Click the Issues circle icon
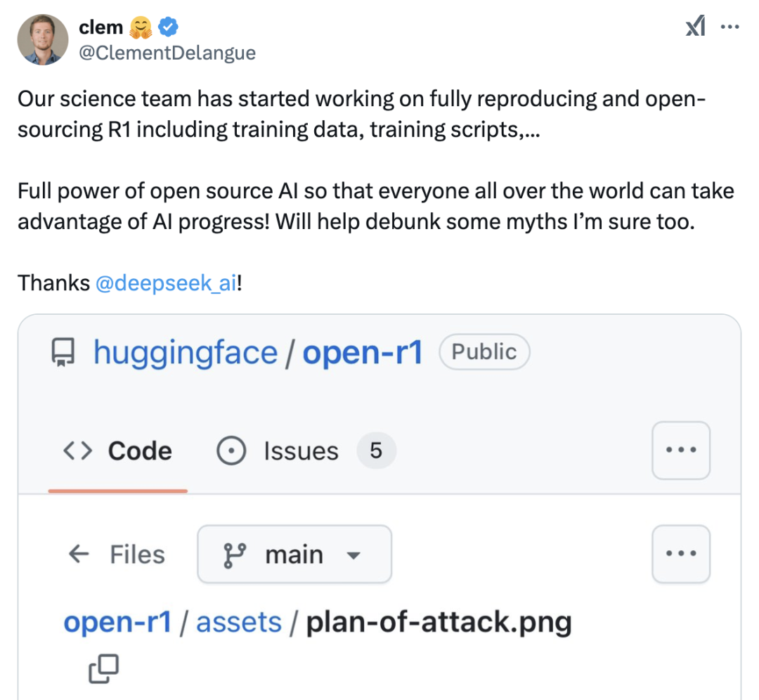The width and height of the screenshot is (759, 700). pos(231,451)
